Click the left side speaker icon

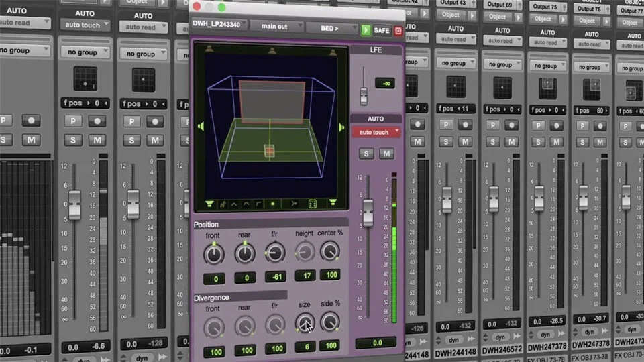coord(201,127)
